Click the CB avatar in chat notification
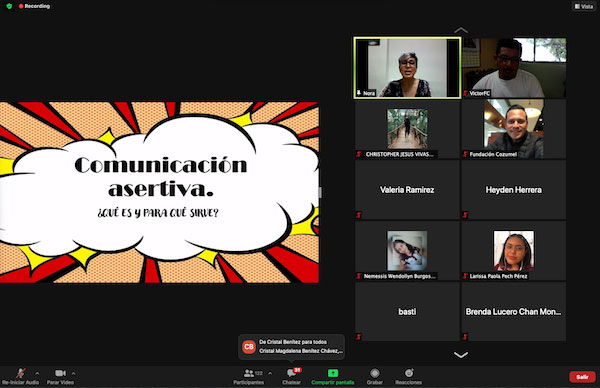600x388 pixels. [x=249, y=347]
